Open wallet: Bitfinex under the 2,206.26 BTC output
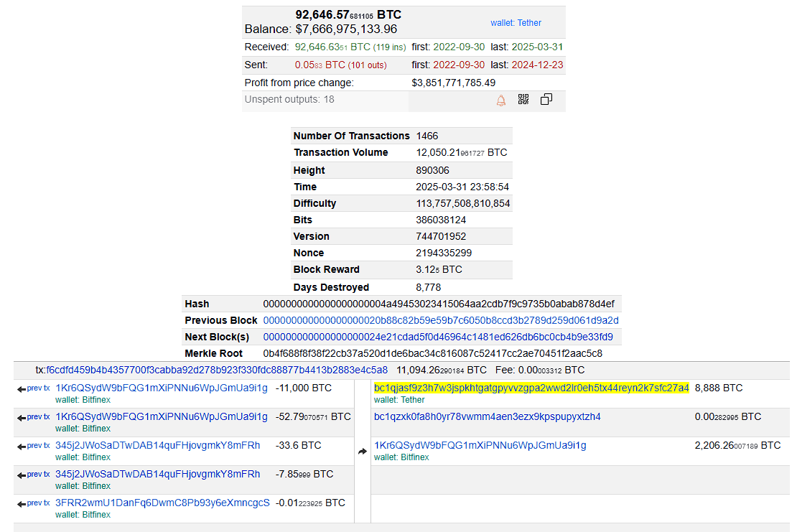This screenshot has width=797, height=532. click(401, 457)
